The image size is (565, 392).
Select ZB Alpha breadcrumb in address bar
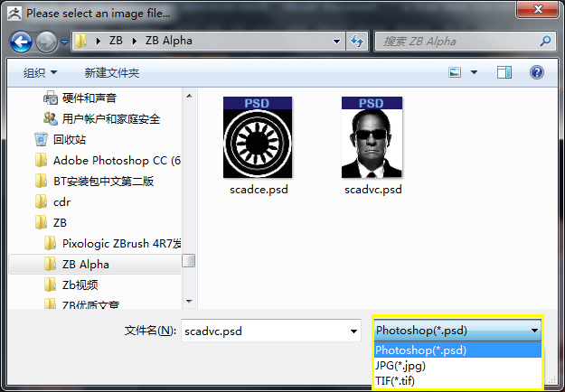click(x=169, y=41)
